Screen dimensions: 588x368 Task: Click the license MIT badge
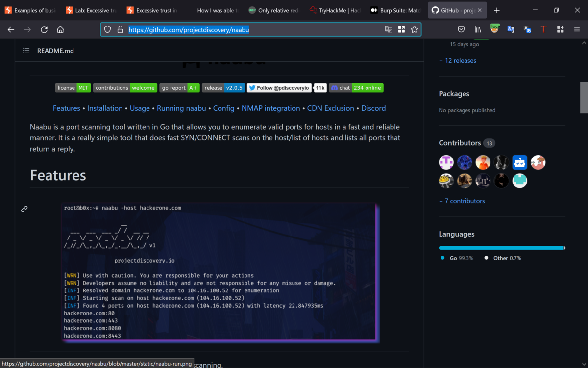(73, 88)
